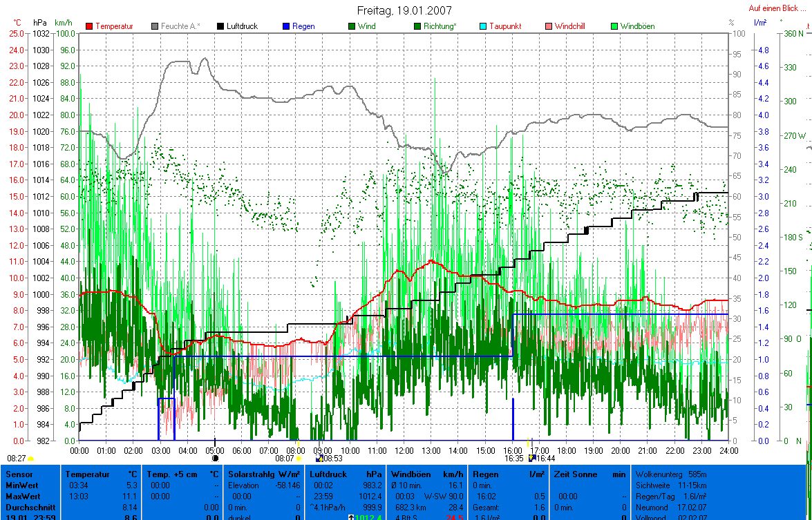Click the date title Freitag, 19.01.2007
This screenshot has height=520, width=812.
(405, 10)
